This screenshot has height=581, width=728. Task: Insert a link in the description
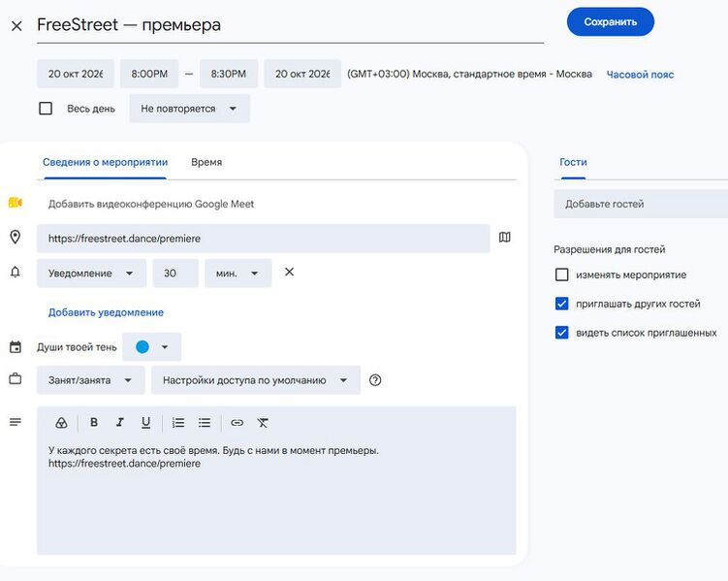coord(237,423)
